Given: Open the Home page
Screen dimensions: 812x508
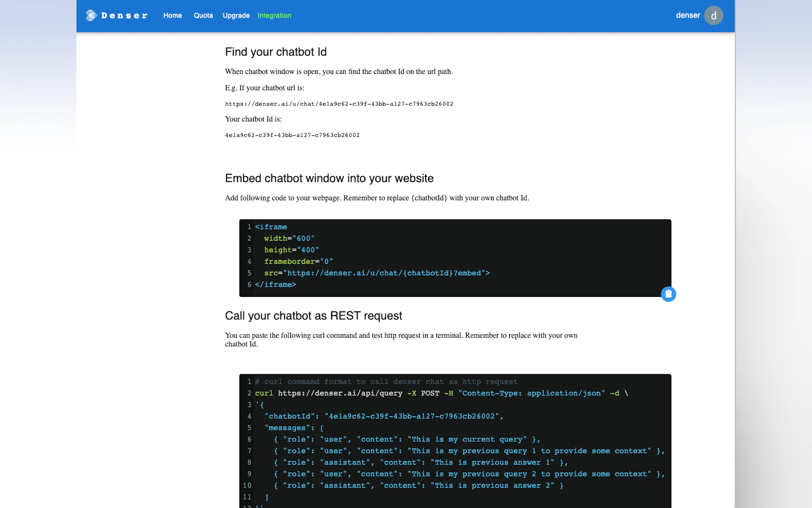Looking at the screenshot, I should pyautogui.click(x=172, y=15).
